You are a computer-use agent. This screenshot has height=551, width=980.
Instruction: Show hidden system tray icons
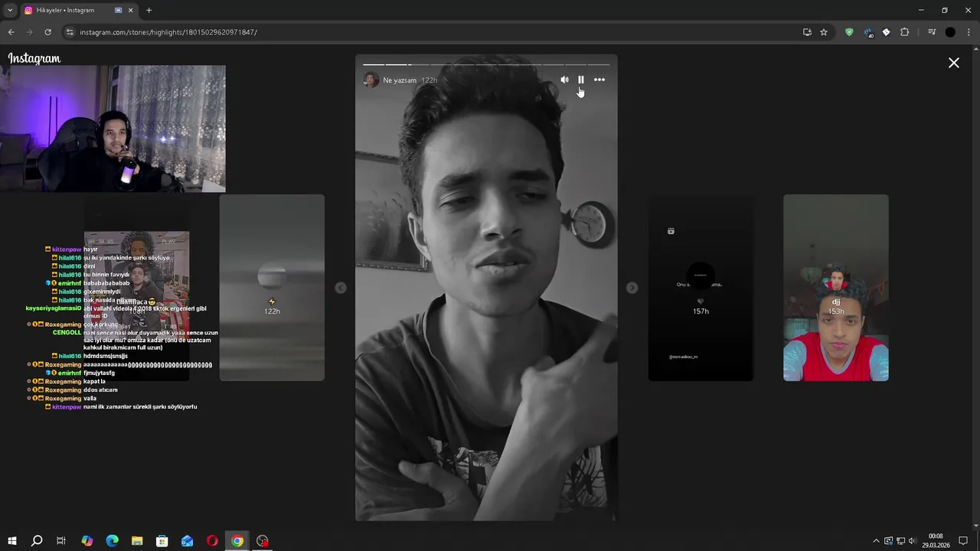877,541
